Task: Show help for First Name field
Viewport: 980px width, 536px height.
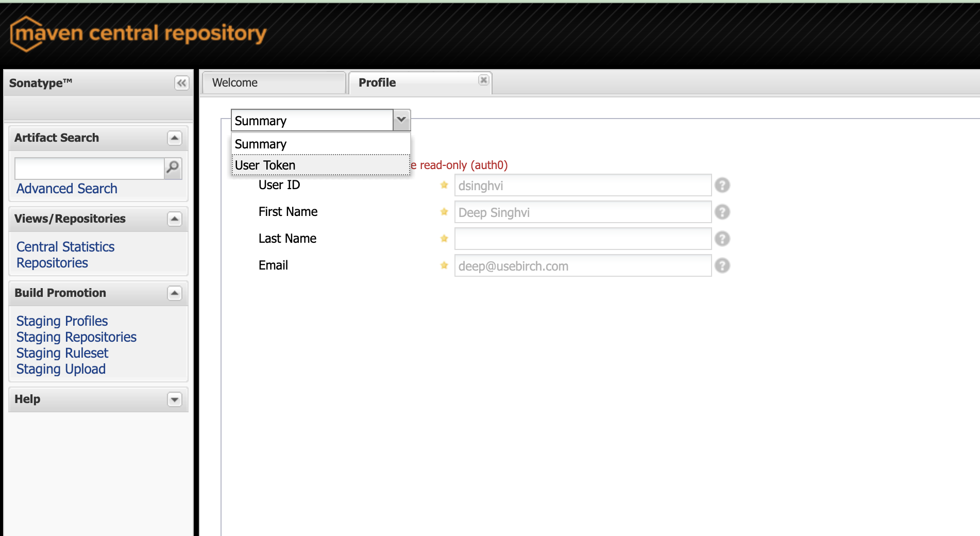Action: tap(722, 212)
